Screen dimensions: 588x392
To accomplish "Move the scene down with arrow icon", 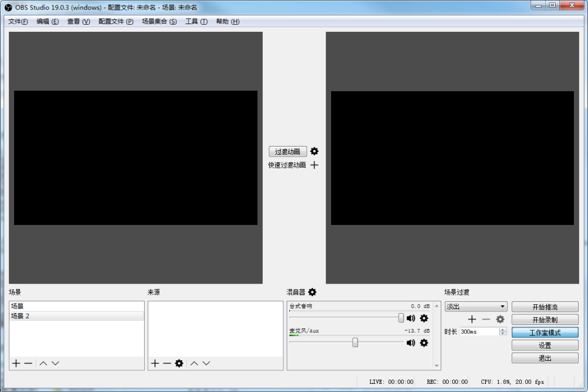I will tap(55, 363).
